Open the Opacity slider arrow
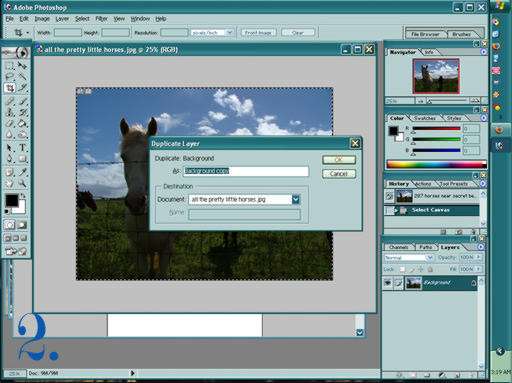Image resolution: width=512 pixels, height=383 pixels. click(x=478, y=257)
